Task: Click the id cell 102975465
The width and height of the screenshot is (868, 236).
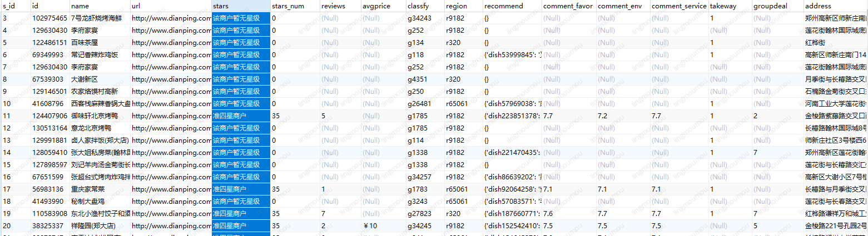Action: coord(49,18)
